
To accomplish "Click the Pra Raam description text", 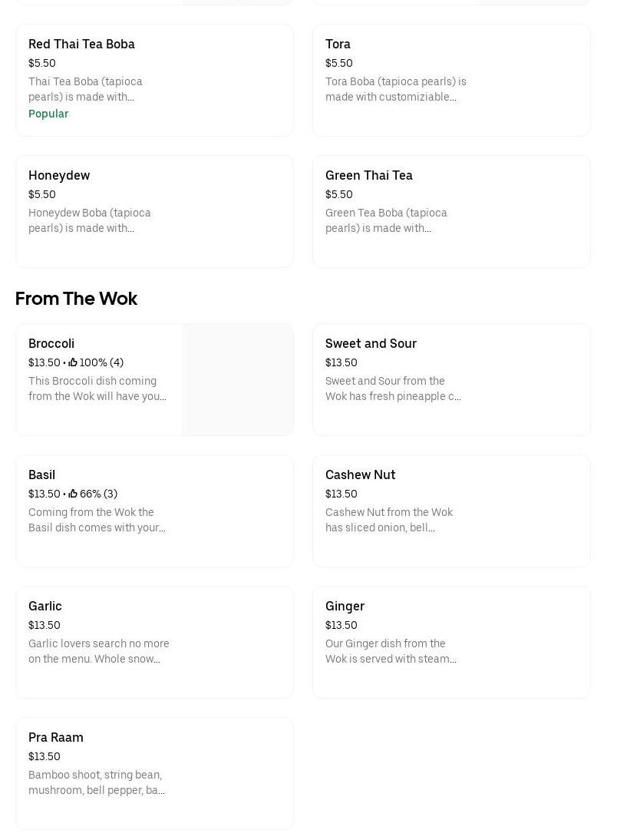I will point(97,782).
